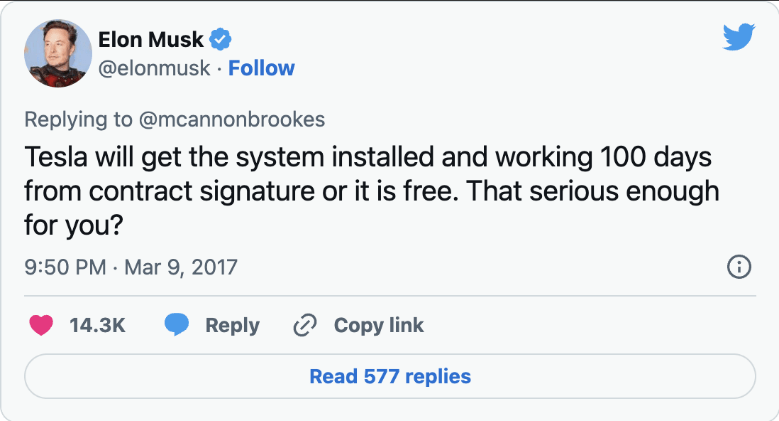Click the blue verified badge
Image resolution: width=779 pixels, height=421 pixels.
(x=220, y=40)
